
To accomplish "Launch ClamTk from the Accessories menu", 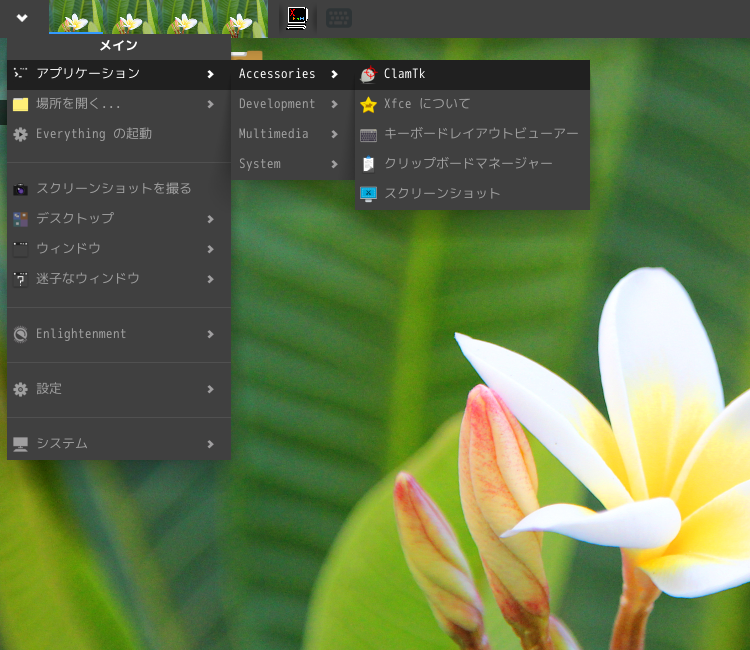I will pos(472,74).
